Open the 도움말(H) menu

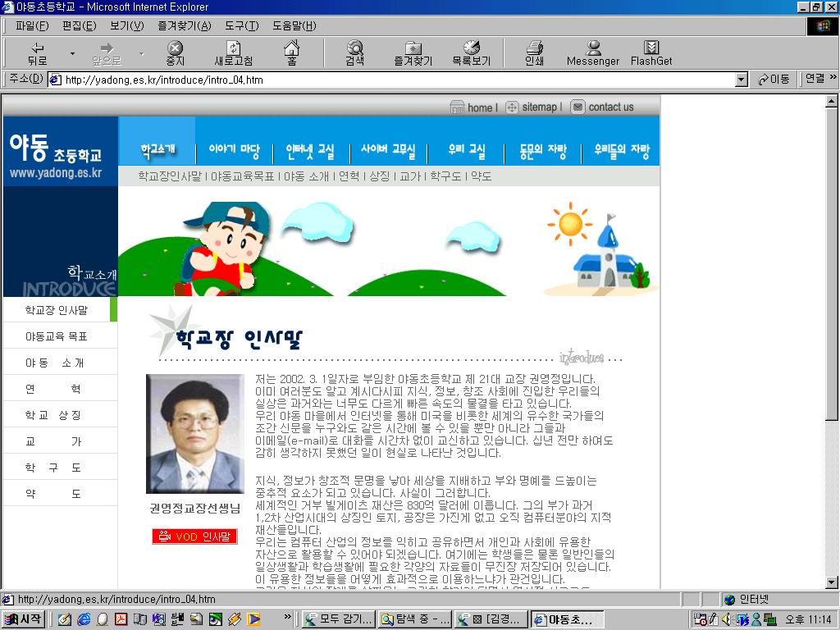pos(294,25)
